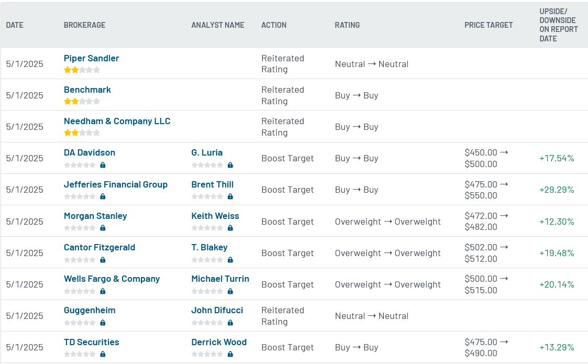
Task: Click the lock icon under G. Luria
Action: (230, 165)
